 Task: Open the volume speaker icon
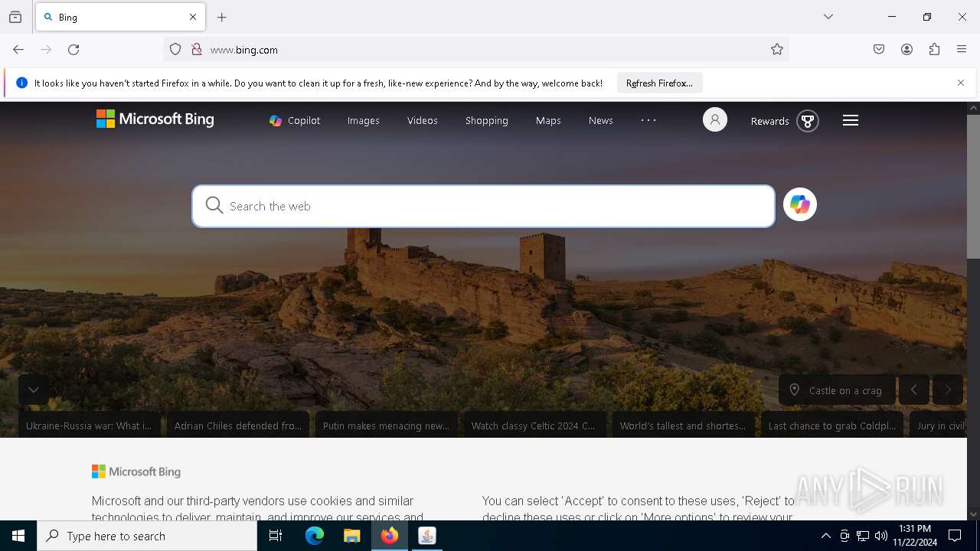pyautogui.click(x=881, y=536)
